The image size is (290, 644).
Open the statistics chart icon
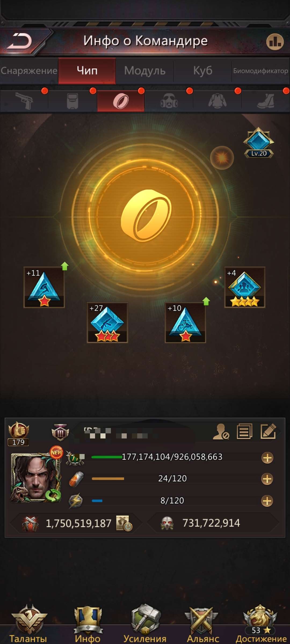coord(275,42)
